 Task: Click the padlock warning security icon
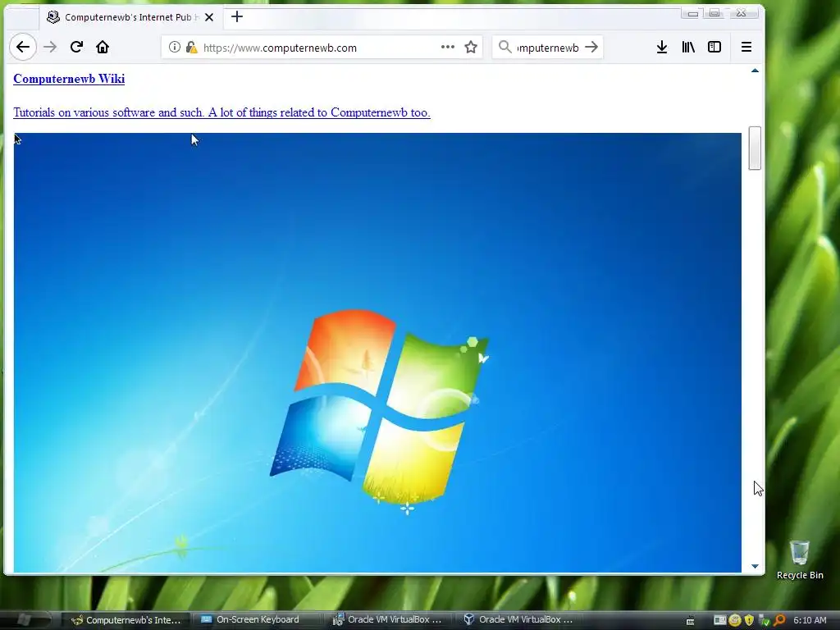tap(191, 47)
